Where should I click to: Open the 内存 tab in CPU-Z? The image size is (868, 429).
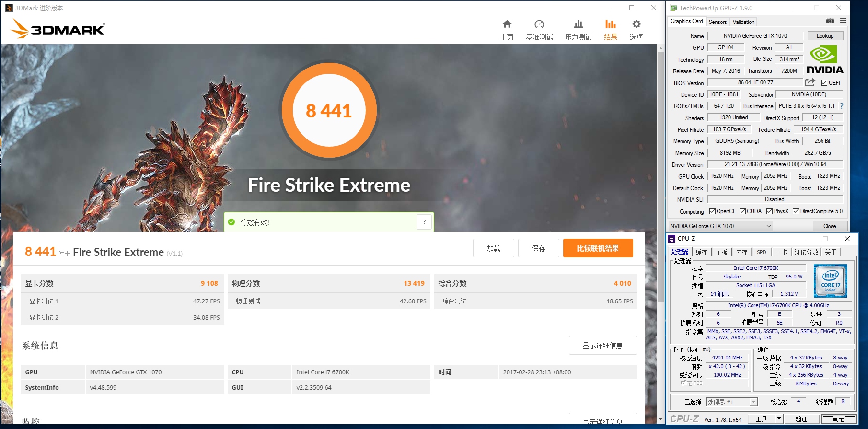[x=741, y=252]
